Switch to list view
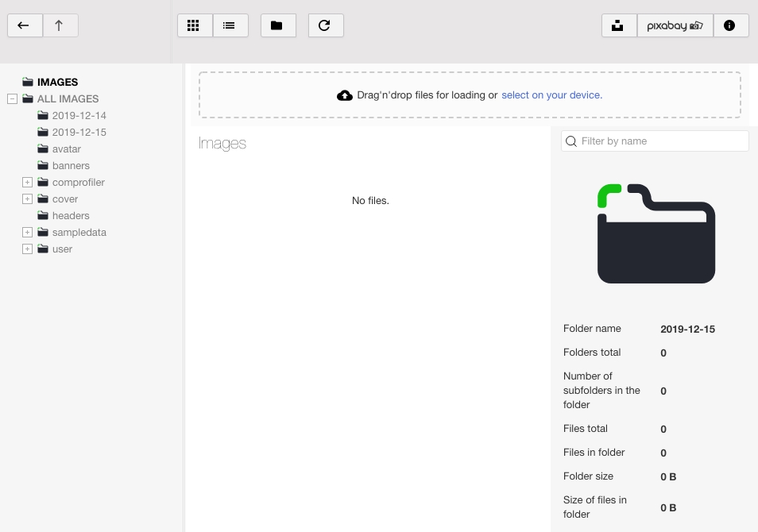Image resolution: width=758 pixels, height=532 pixels. pyautogui.click(x=230, y=25)
